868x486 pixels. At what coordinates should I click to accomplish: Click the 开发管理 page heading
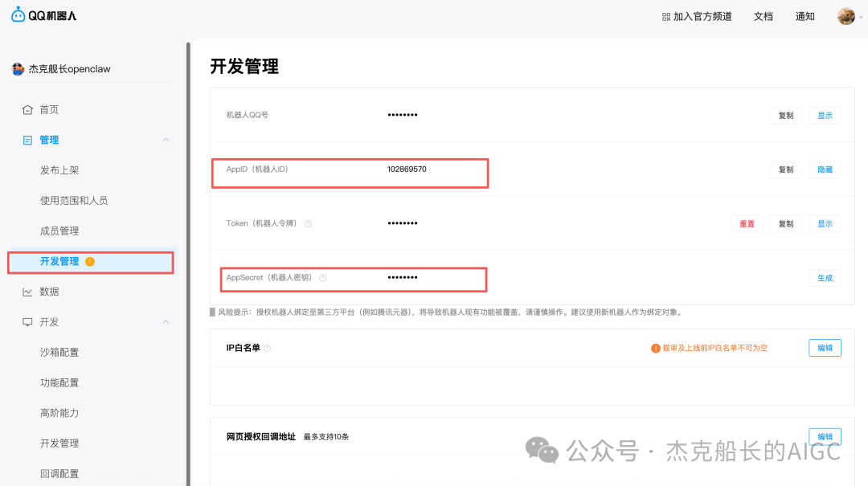244,67
